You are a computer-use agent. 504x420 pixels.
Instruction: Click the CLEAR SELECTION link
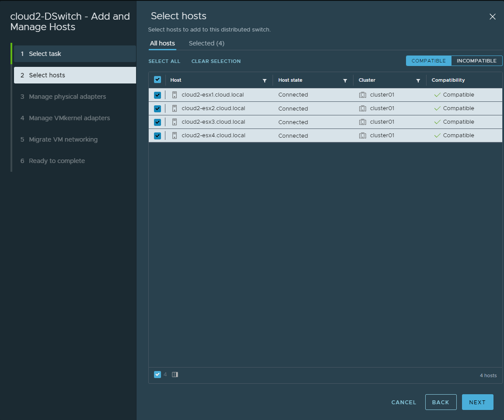coord(216,61)
